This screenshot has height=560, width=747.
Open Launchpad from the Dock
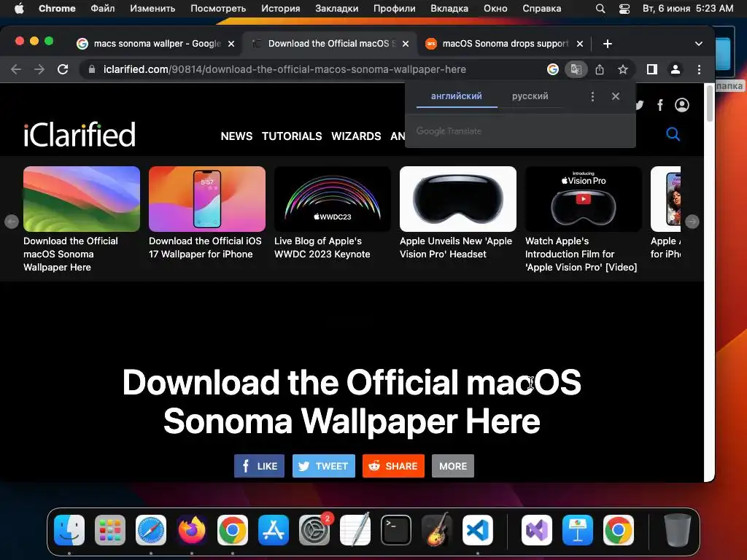pyautogui.click(x=110, y=530)
